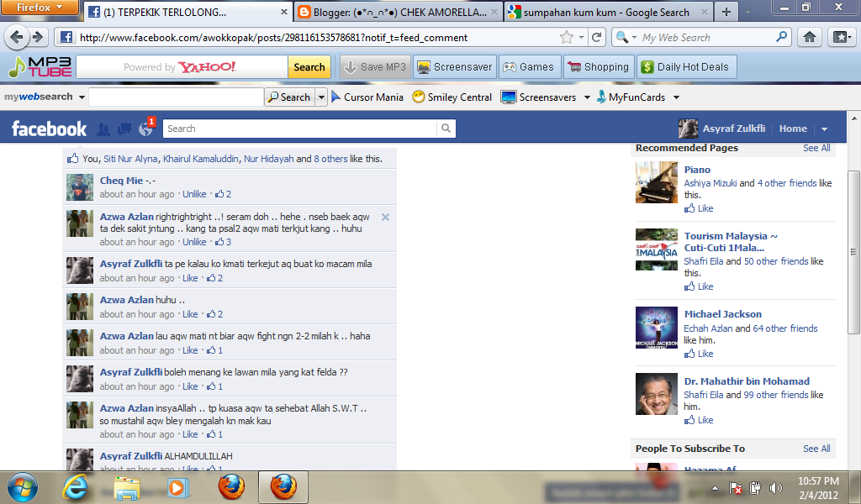Switch to the Blogger CHEK AMORELLA tab
Viewport: 861px width, 504px height.
[x=399, y=12]
